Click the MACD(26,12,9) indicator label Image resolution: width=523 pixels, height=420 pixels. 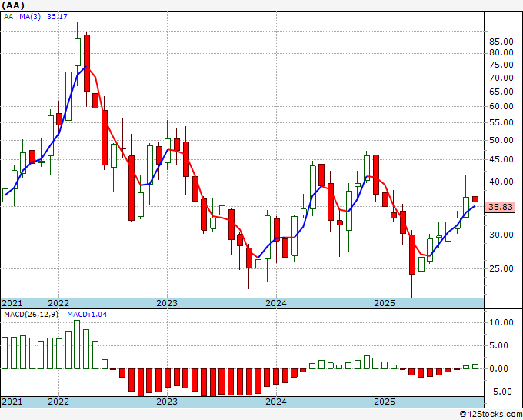click(31, 315)
